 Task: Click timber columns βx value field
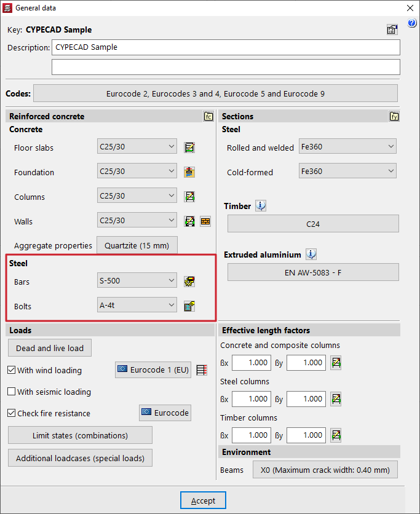pyautogui.click(x=252, y=435)
